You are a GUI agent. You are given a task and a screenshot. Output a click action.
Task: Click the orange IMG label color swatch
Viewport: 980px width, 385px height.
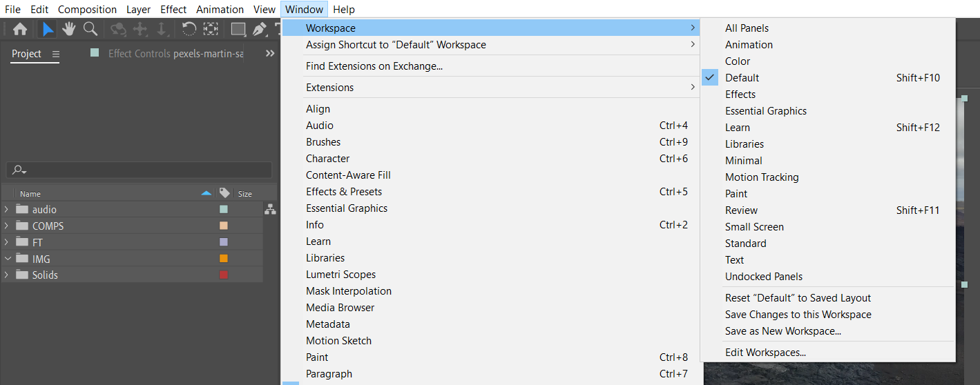coord(224,259)
